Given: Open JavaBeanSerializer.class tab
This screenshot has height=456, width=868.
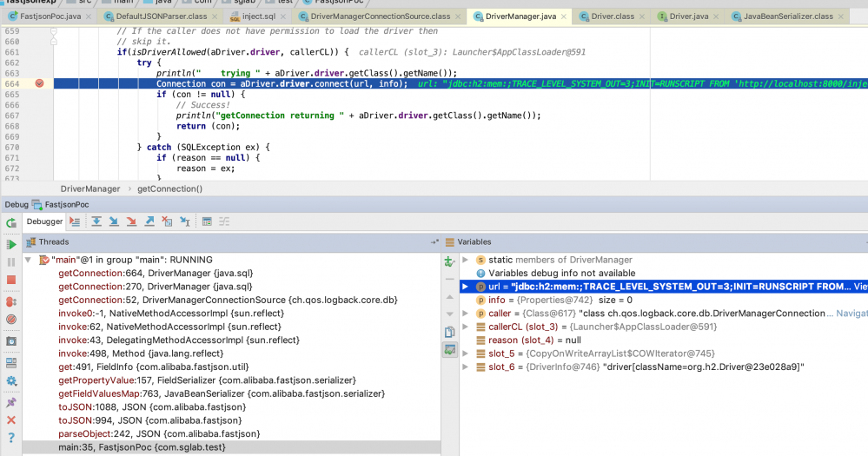Looking at the screenshot, I should (x=788, y=17).
